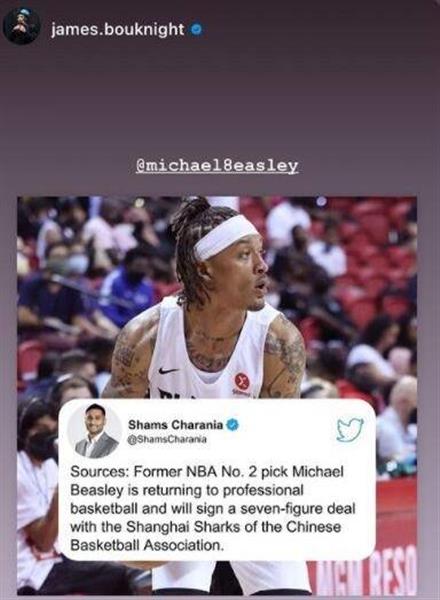Viewport: 440px width, 600px height.
Task: Click verified badge next to Shams Charania
Action: [x=233, y=425]
